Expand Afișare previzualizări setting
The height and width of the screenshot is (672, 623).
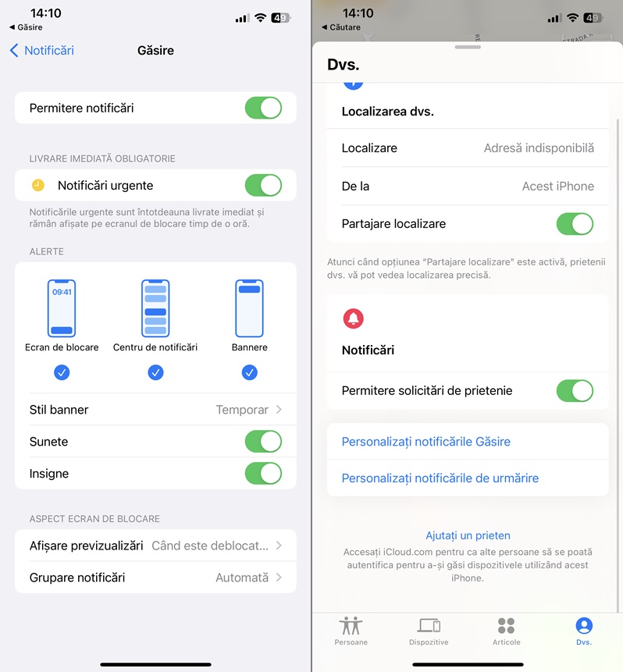[x=155, y=546]
